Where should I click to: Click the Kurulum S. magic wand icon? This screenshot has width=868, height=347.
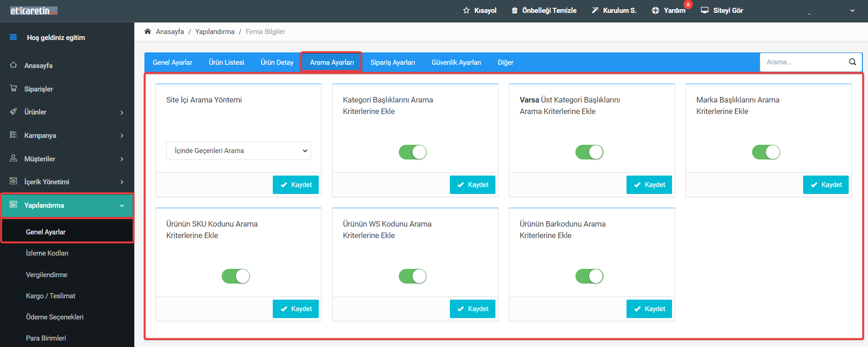(595, 10)
